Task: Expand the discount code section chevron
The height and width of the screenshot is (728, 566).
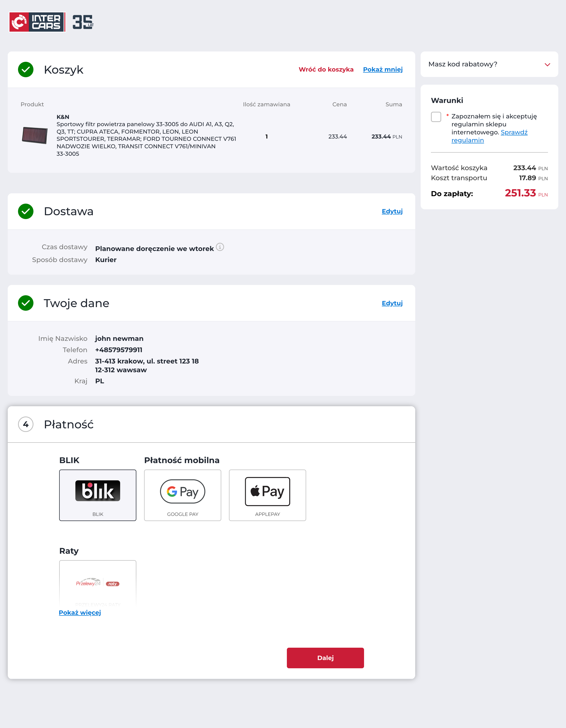Action: click(547, 64)
